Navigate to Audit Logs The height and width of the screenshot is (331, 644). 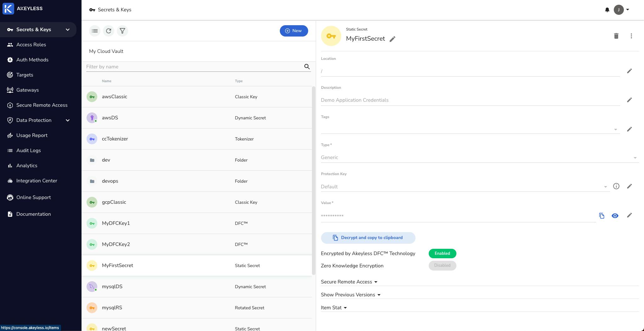click(x=28, y=150)
